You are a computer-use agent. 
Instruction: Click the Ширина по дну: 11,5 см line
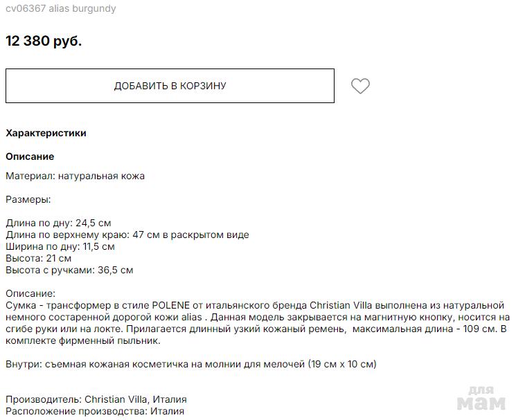click(x=60, y=246)
